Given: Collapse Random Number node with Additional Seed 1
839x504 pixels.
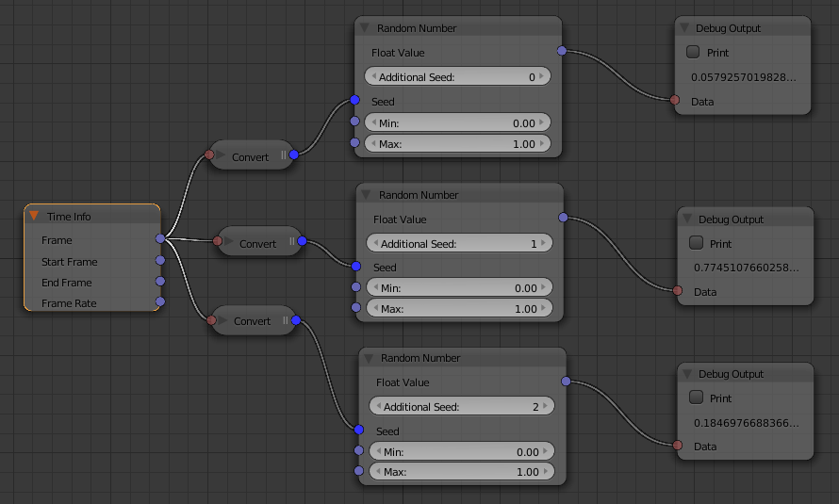Looking at the screenshot, I should (367, 195).
